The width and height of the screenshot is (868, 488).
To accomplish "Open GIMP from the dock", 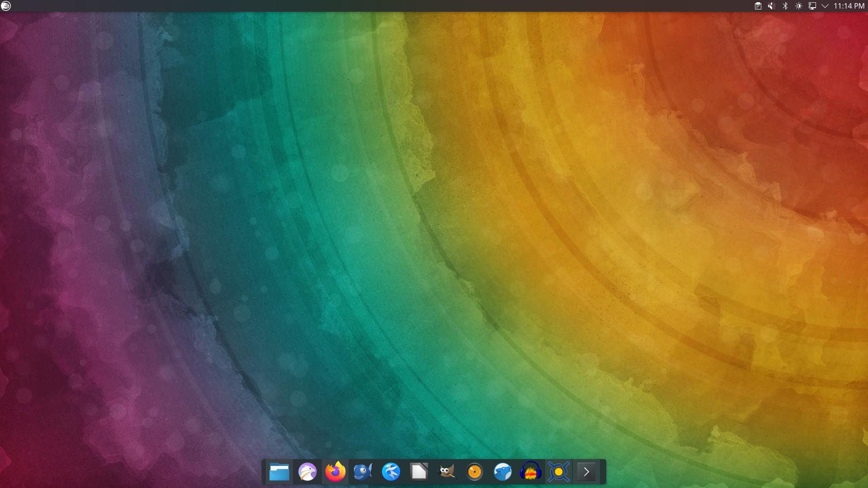I will 447,472.
